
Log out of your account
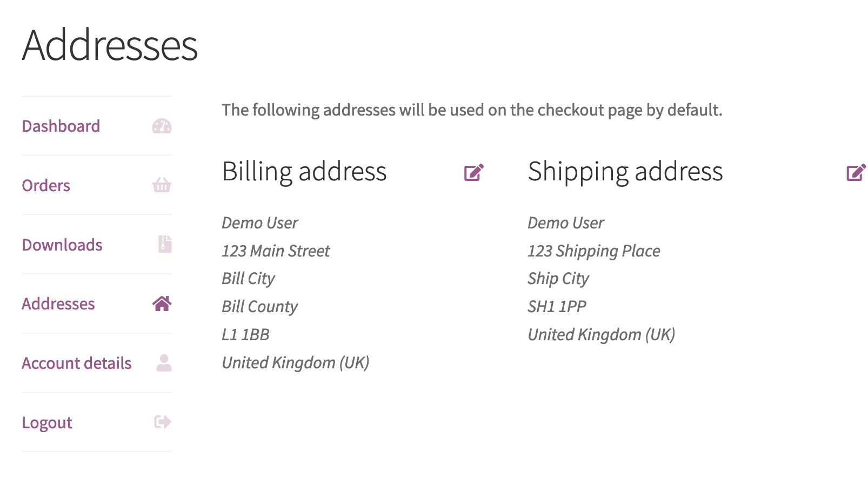46,422
